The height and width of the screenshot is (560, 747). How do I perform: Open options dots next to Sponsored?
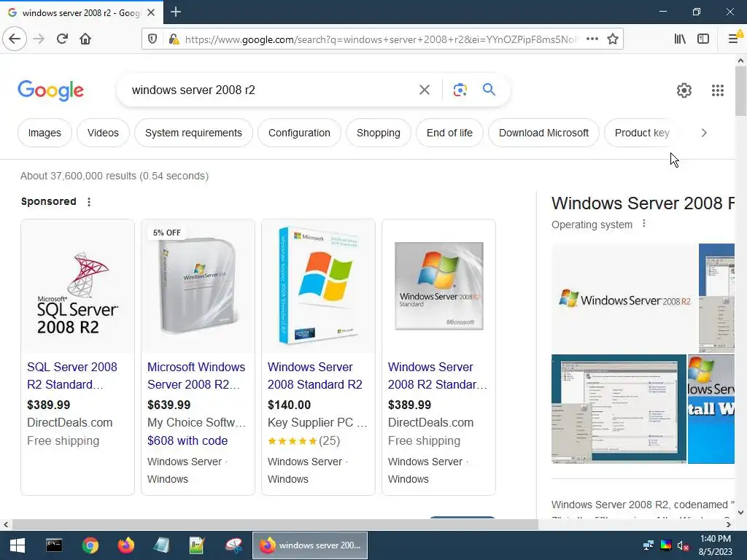click(x=89, y=202)
